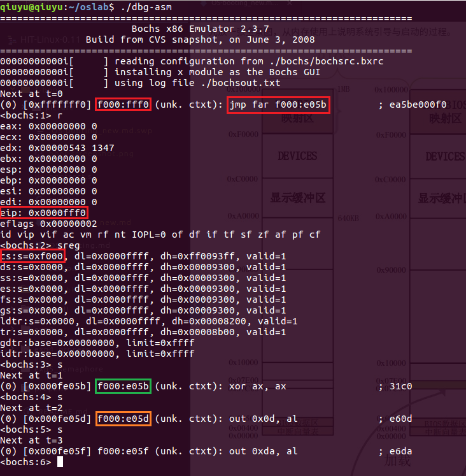466x476 pixels.
Task: Click the "gs:s=0x0000" segment row
Action: click(x=143, y=310)
